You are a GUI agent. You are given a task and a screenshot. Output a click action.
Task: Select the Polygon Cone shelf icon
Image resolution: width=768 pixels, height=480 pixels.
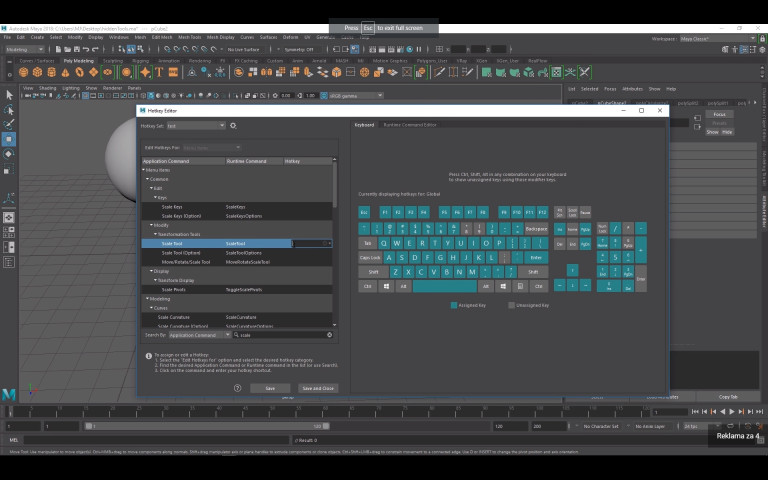click(65, 72)
